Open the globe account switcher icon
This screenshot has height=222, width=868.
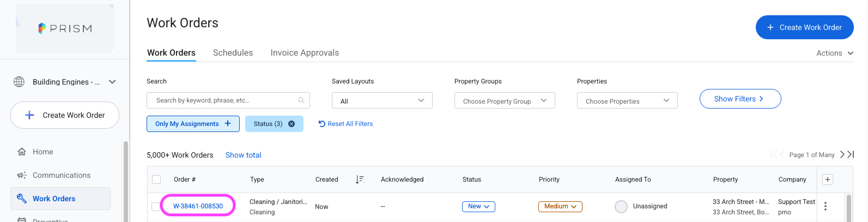tap(19, 82)
